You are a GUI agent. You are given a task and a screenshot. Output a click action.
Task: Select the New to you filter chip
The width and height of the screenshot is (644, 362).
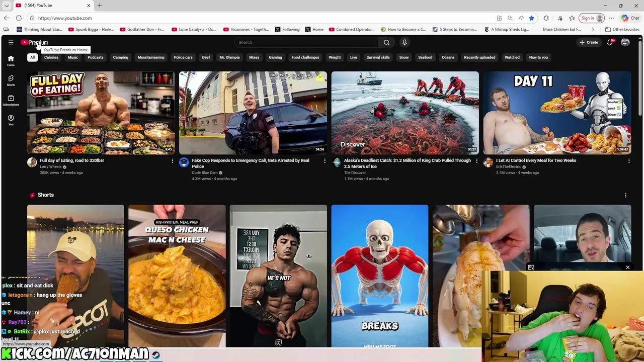[x=538, y=57]
